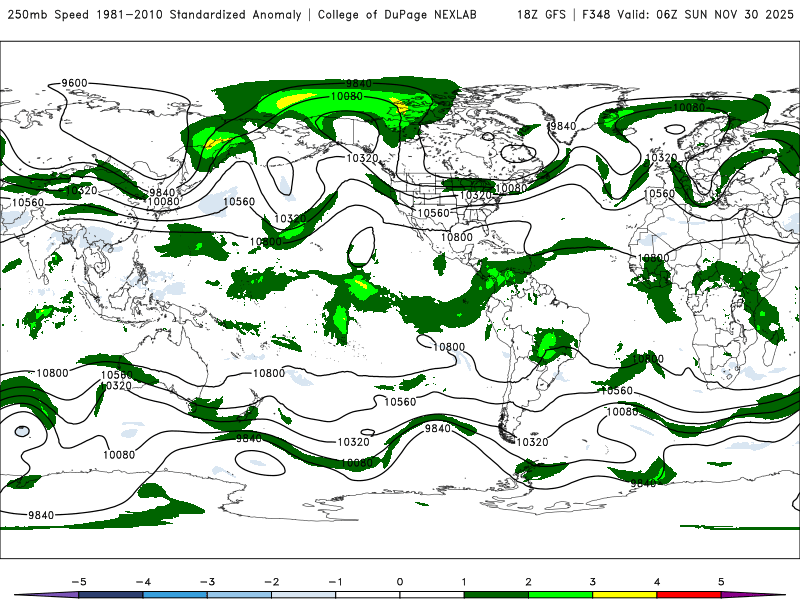
Task: Click the colorbar tick label '4'
Action: 657,582
